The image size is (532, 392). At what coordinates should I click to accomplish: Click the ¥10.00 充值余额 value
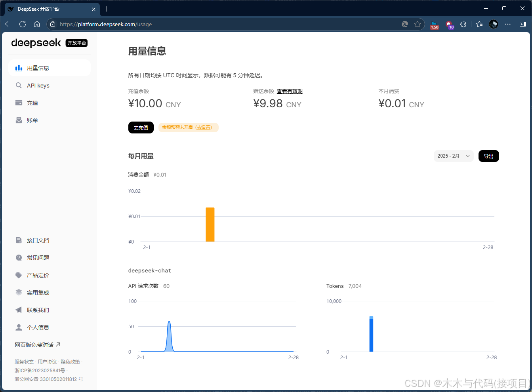[x=154, y=104]
